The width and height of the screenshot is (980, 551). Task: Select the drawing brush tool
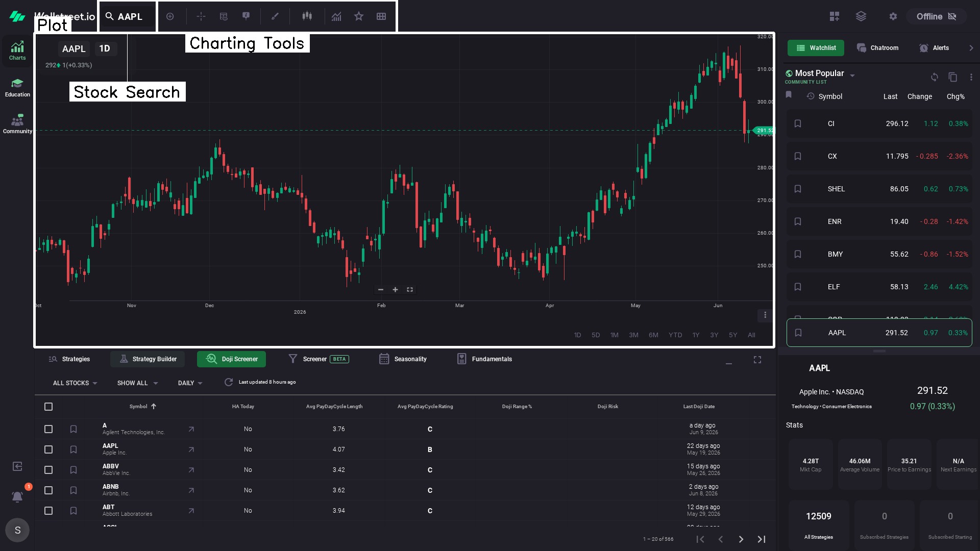[275, 16]
